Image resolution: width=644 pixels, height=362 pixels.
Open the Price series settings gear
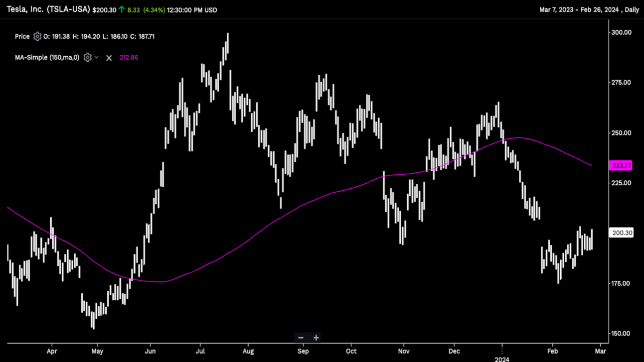click(x=37, y=36)
